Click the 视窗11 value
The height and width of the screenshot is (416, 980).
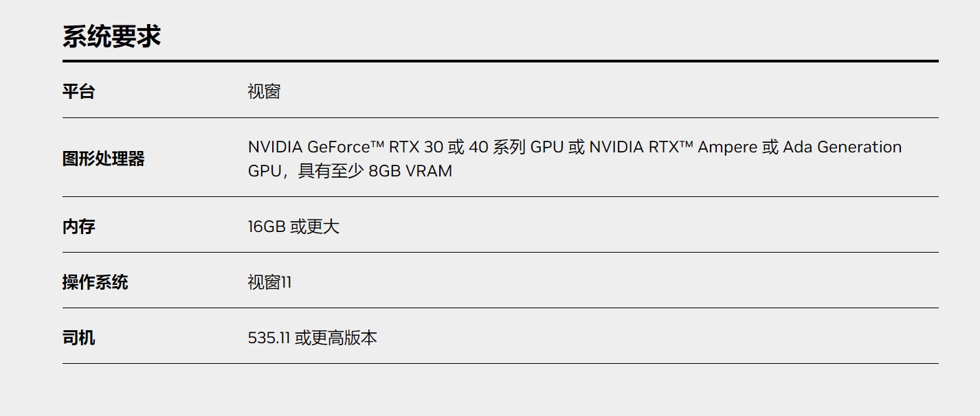[269, 282]
